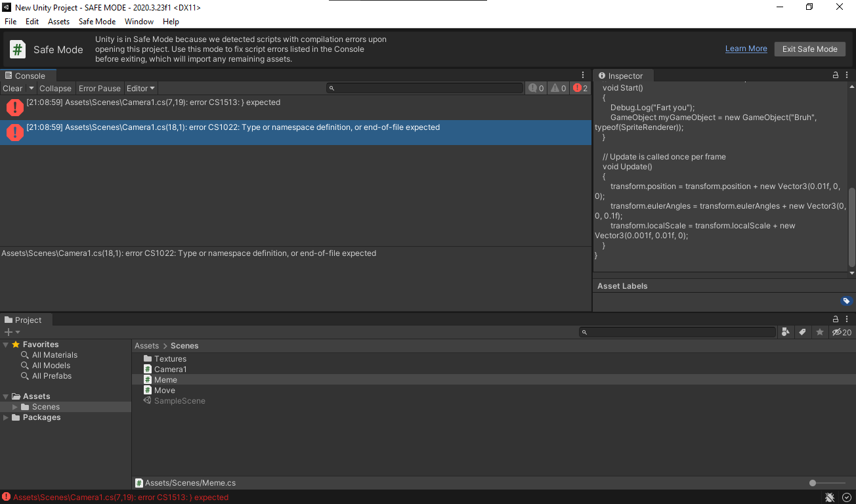
Task: Select the Meme script asset
Action: click(165, 380)
